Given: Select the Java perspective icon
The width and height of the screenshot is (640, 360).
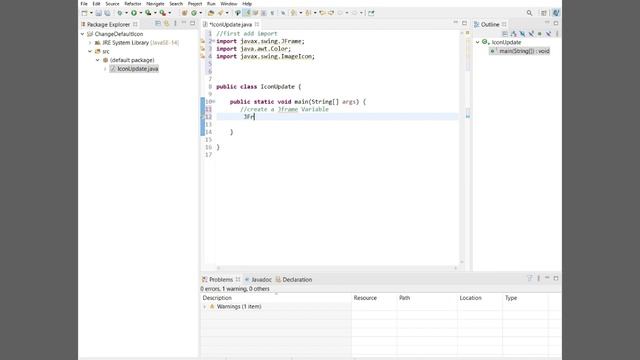Looking at the screenshot, I should (556, 13).
